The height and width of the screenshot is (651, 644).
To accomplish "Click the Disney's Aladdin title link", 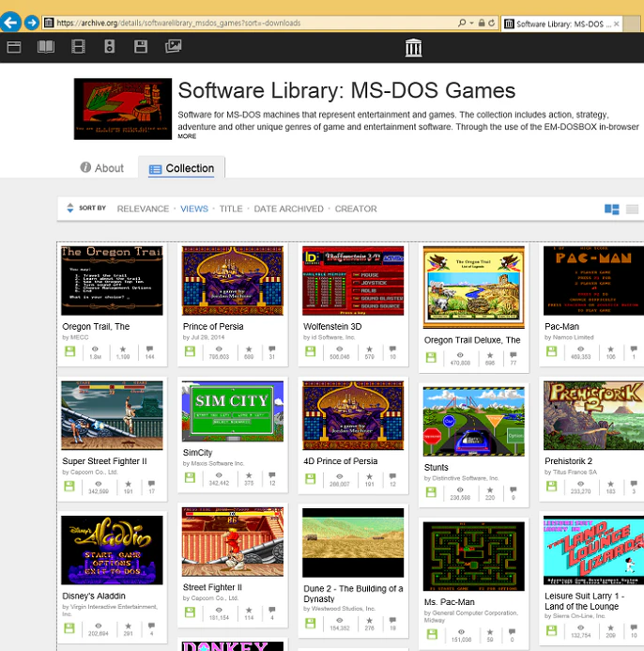I will coord(93,596).
